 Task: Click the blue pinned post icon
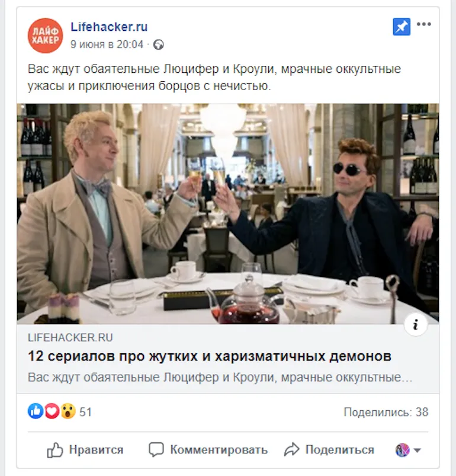pyautogui.click(x=402, y=27)
